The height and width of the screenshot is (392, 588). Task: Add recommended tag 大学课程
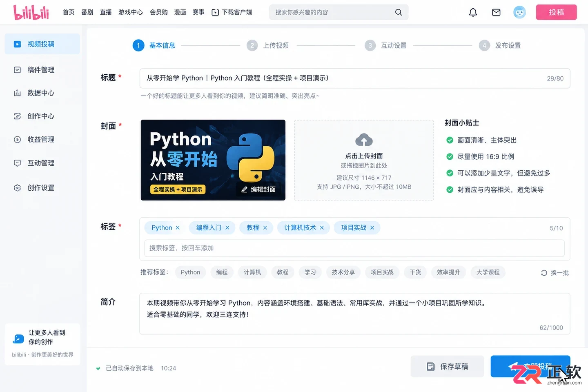point(488,272)
